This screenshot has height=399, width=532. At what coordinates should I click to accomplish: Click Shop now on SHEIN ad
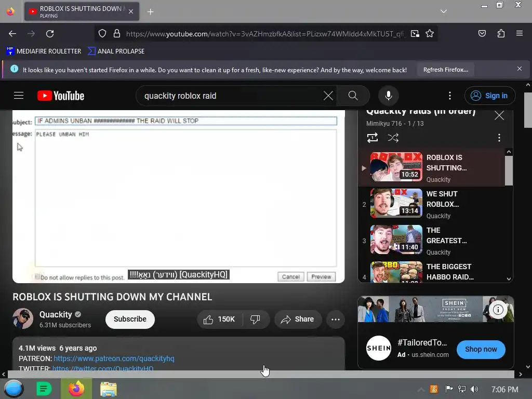pyautogui.click(x=481, y=349)
